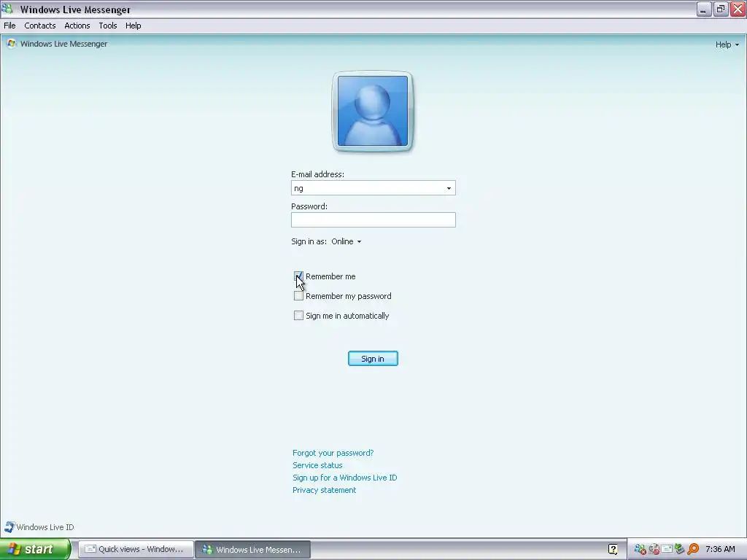Image resolution: width=747 pixels, height=560 pixels.
Task: Open the Actions menu
Action: click(x=77, y=26)
